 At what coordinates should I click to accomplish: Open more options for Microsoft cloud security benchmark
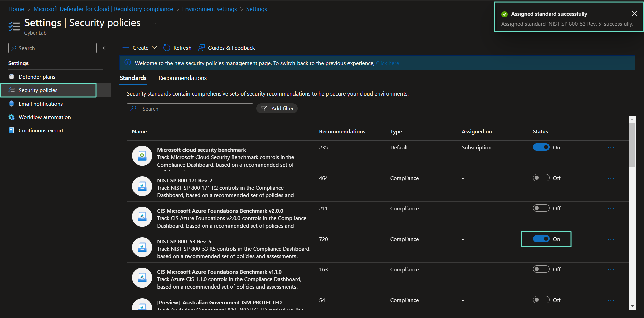(611, 148)
